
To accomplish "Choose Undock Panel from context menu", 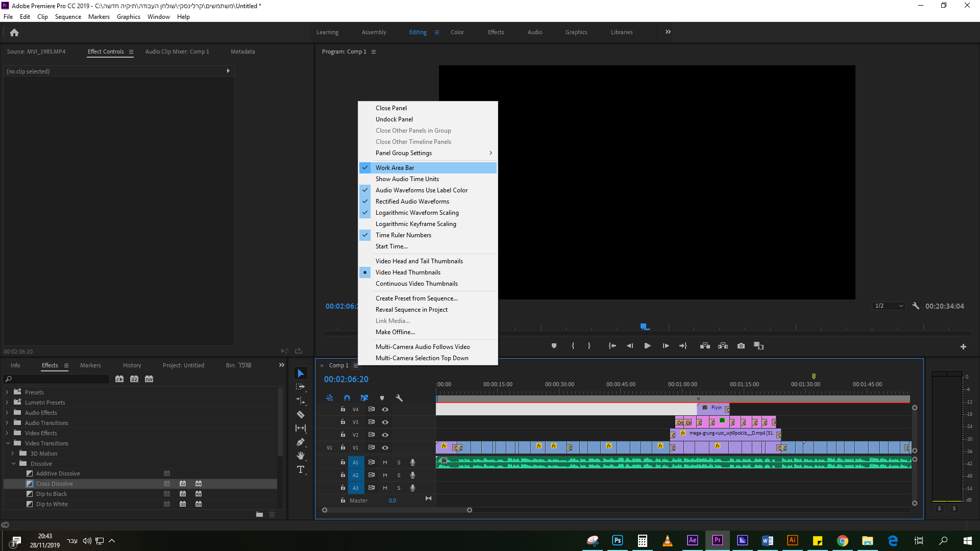I will coord(394,119).
